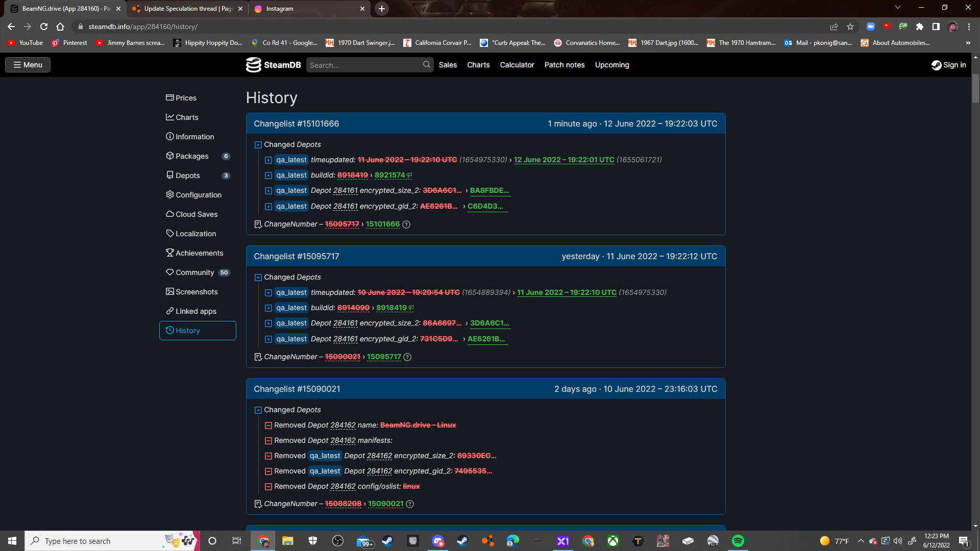Viewport: 980px width, 551px height.
Task: Click the help icon next to 15090021
Action: point(410,504)
